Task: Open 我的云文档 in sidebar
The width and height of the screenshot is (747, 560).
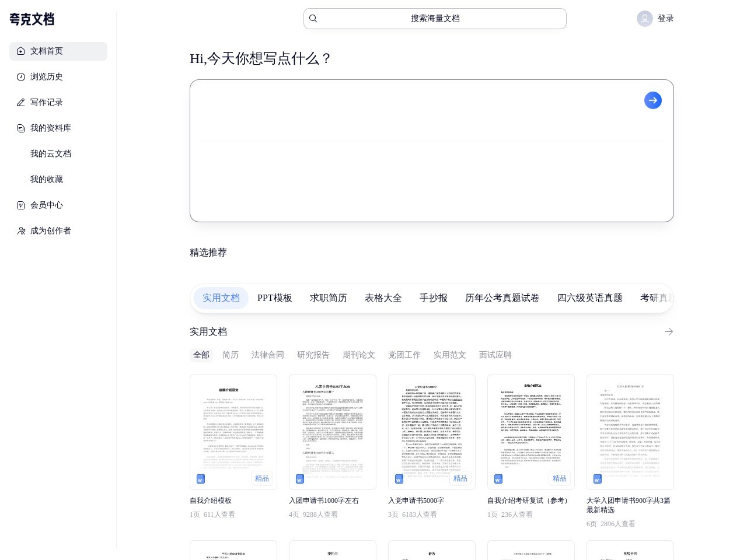Action: point(51,154)
